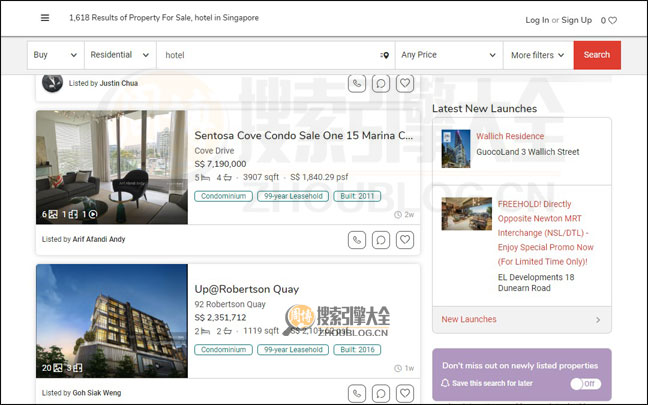Open the Up@Robertson Quay building photo

112,320
